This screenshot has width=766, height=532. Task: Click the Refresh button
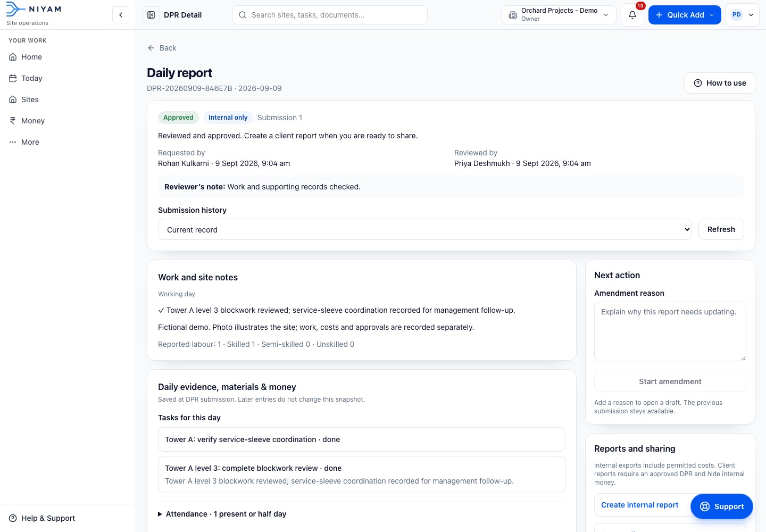pos(721,229)
